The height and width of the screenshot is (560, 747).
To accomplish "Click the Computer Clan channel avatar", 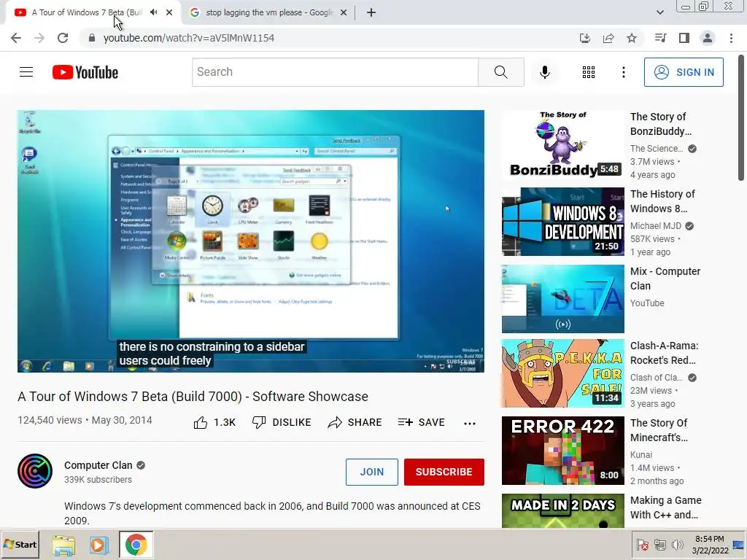I will pyautogui.click(x=35, y=472).
